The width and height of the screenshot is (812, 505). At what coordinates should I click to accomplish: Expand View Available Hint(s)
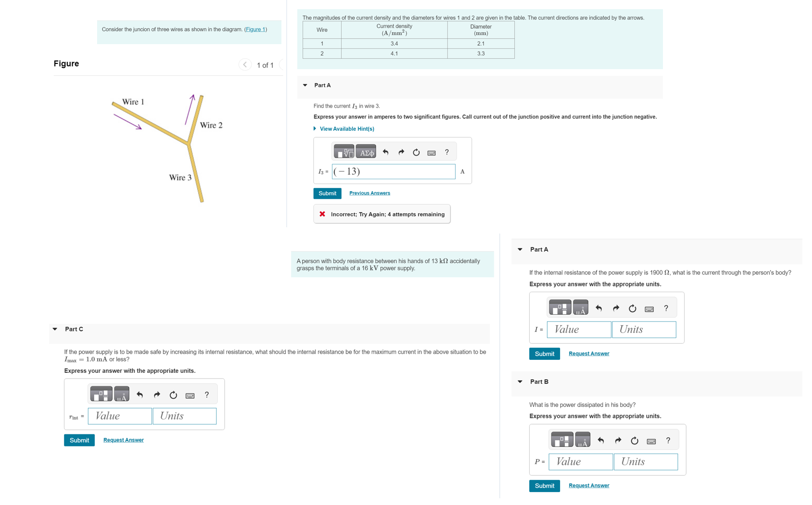point(343,129)
